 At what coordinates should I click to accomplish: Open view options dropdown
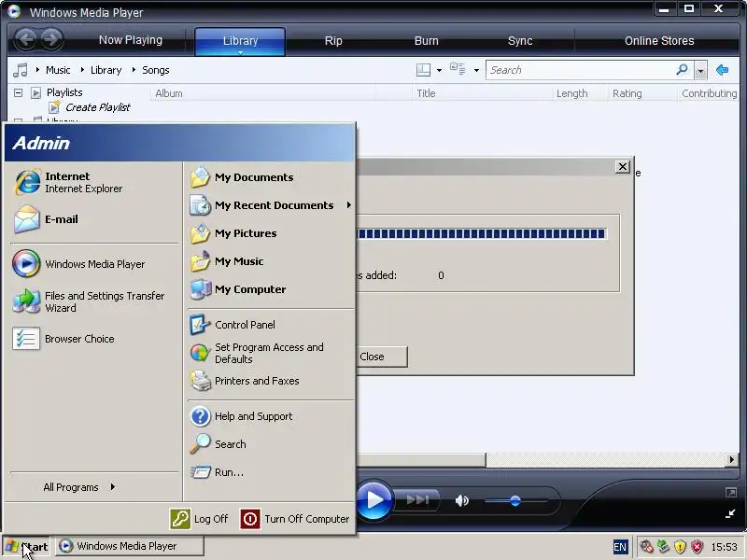[x=476, y=71]
